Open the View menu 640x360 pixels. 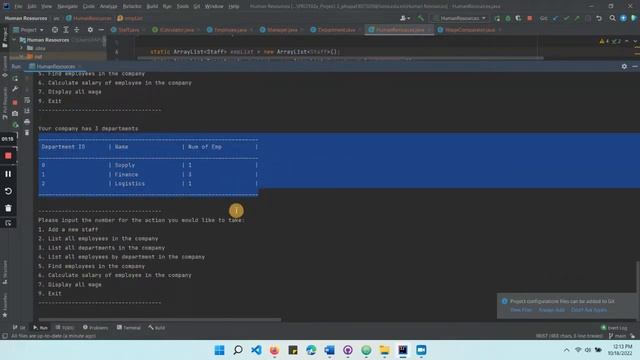(x=47, y=6)
